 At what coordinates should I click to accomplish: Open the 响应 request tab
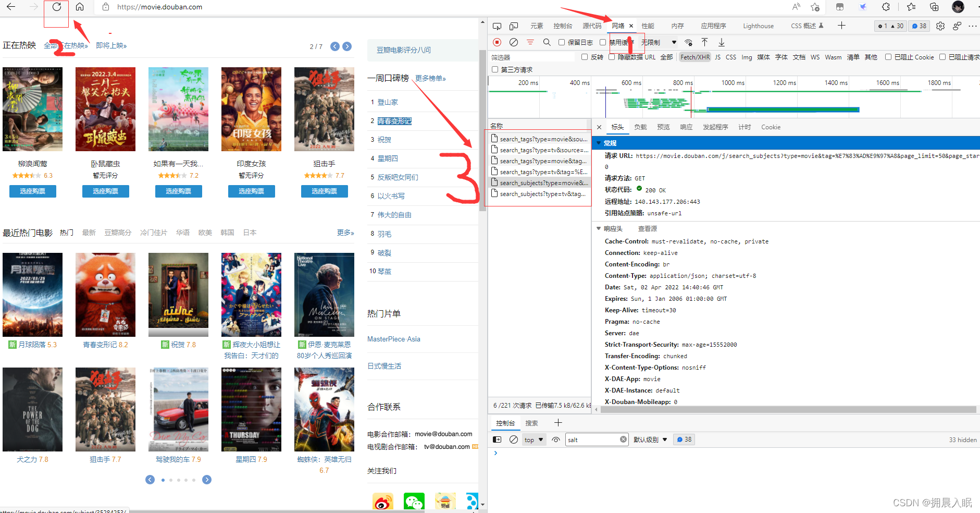tap(686, 127)
